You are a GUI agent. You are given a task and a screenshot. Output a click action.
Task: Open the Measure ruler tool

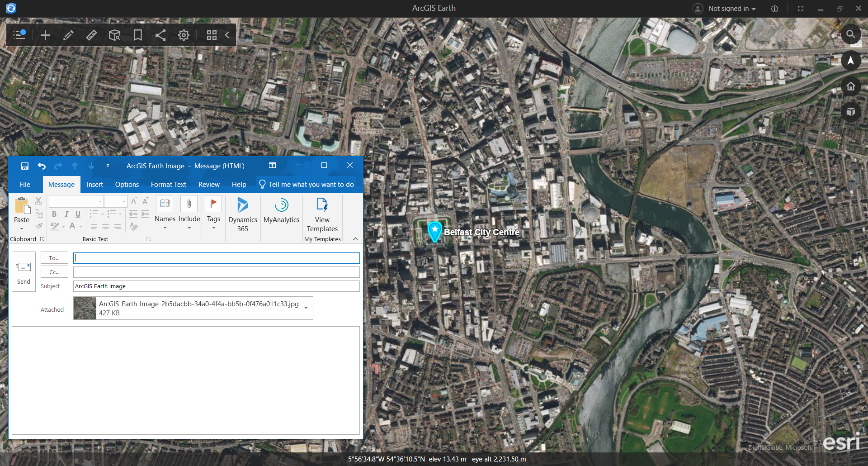point(91,35)
